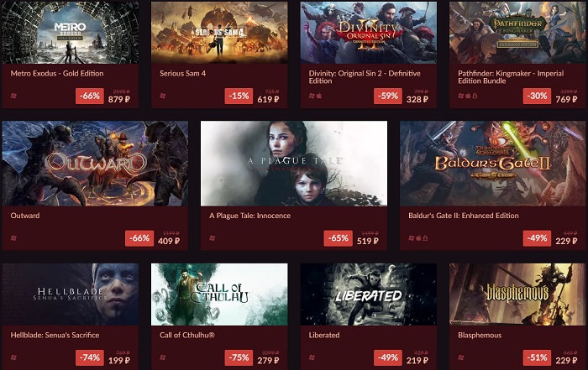Click Linux icon under Baldur's Gate II
Viewport: 588px width, 370px height.
425,238
